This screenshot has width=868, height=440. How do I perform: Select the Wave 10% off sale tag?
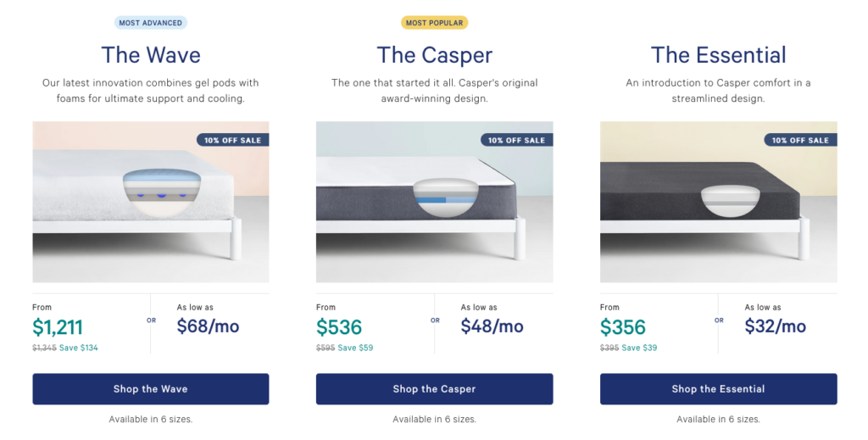tap(232, 140)
